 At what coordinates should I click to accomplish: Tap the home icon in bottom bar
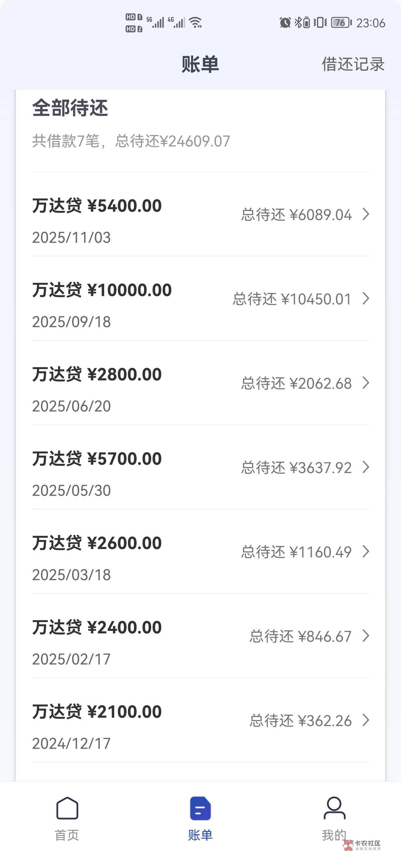(67, 808)
